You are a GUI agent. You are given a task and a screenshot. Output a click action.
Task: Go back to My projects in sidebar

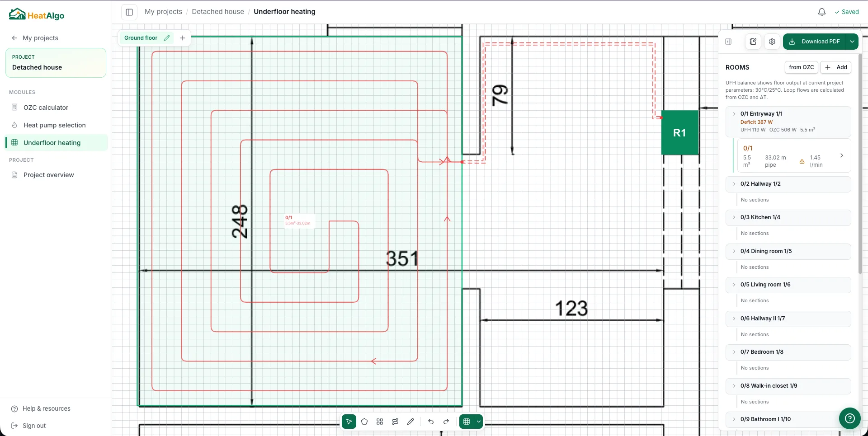pyautogui.click(x=35, y=38)
